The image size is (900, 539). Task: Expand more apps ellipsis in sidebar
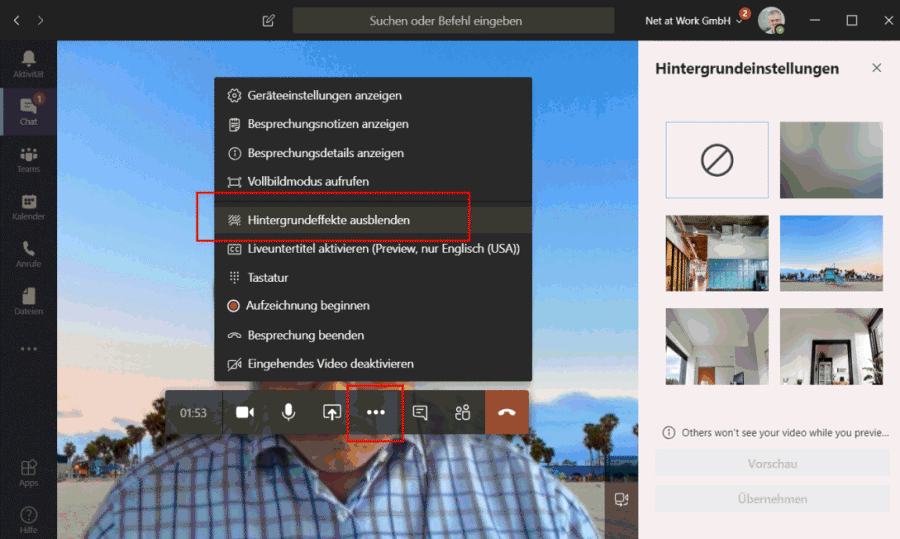[28, 349]
